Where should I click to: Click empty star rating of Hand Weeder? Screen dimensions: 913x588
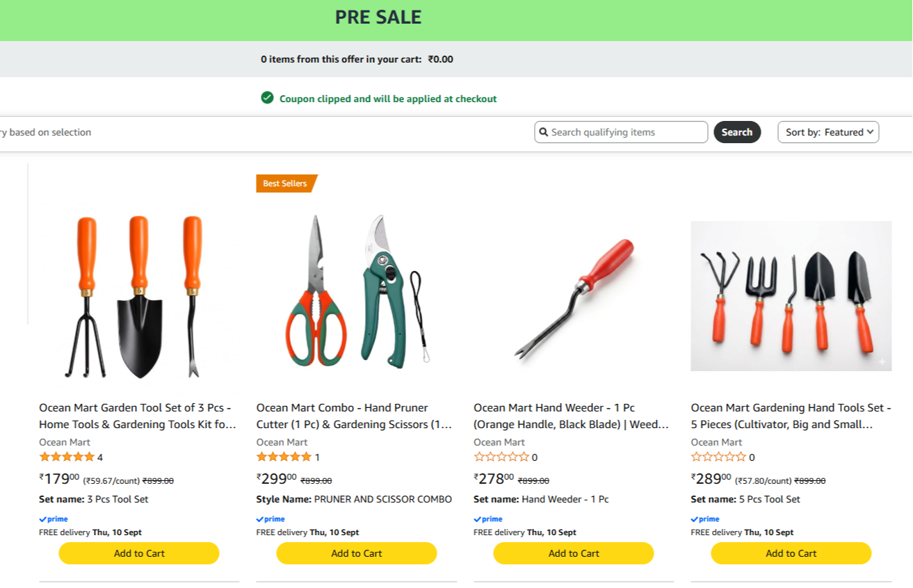501,457
